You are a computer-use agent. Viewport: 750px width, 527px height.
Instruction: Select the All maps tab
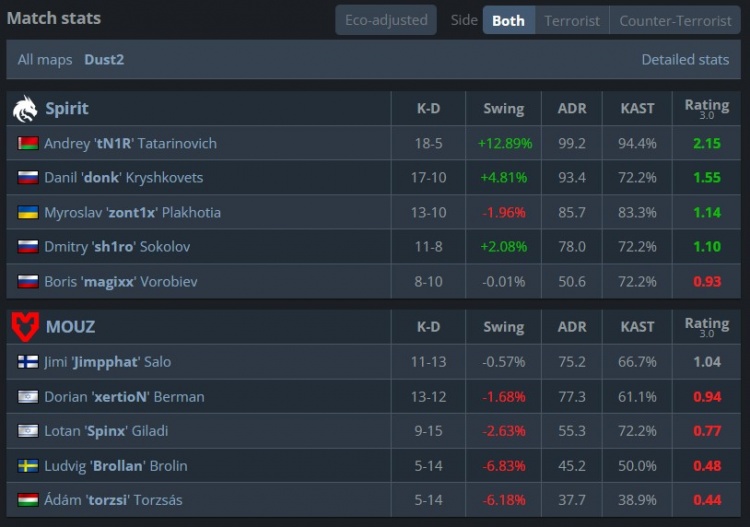click(45, 60)
